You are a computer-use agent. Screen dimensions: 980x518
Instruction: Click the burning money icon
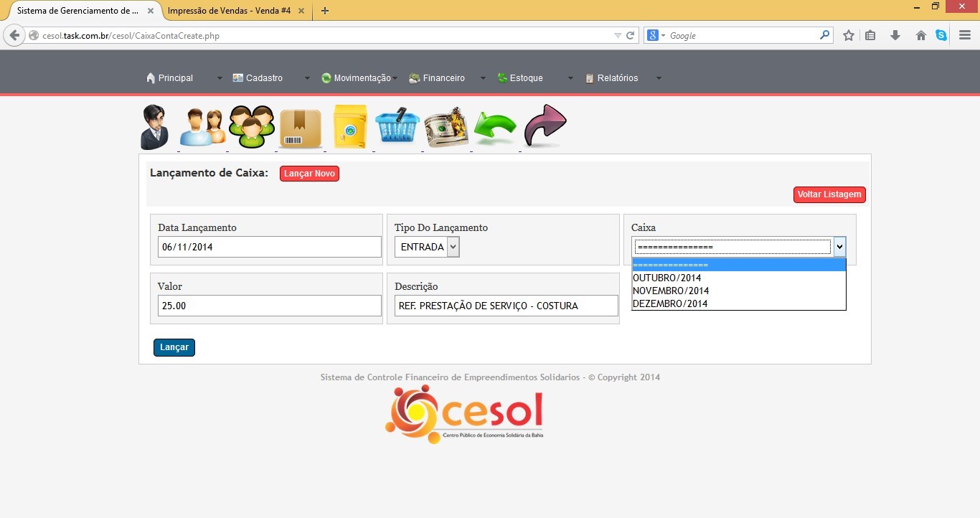(446, 127)
